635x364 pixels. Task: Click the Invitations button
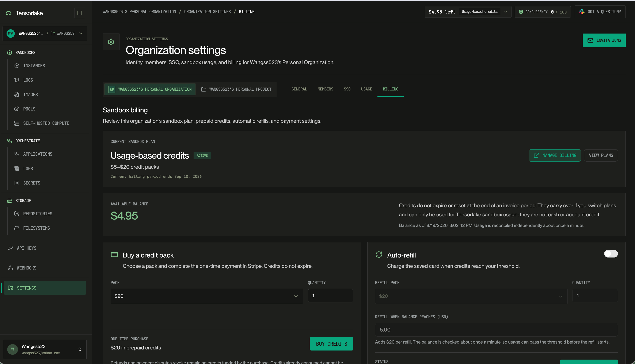click(x=604, y=40)
